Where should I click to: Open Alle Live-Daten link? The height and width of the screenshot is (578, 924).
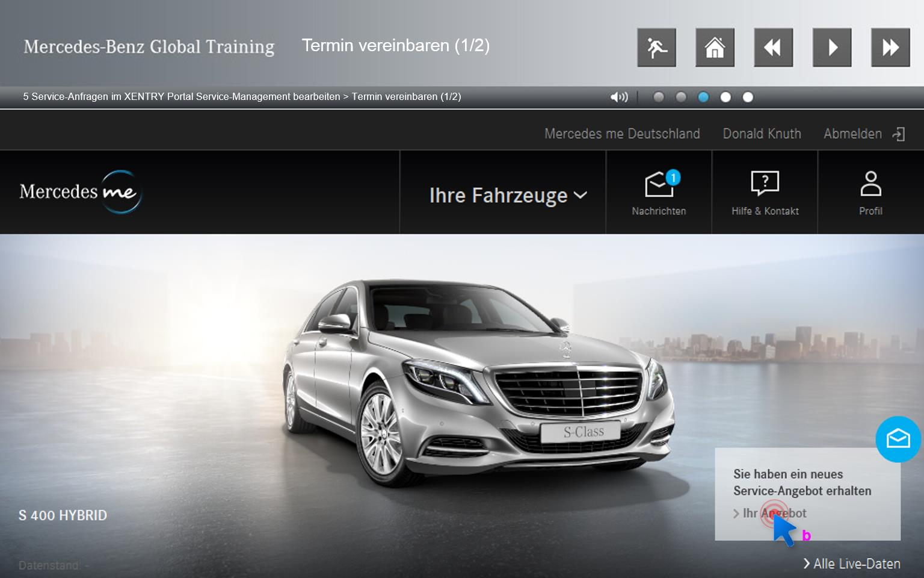pos(852,564)
